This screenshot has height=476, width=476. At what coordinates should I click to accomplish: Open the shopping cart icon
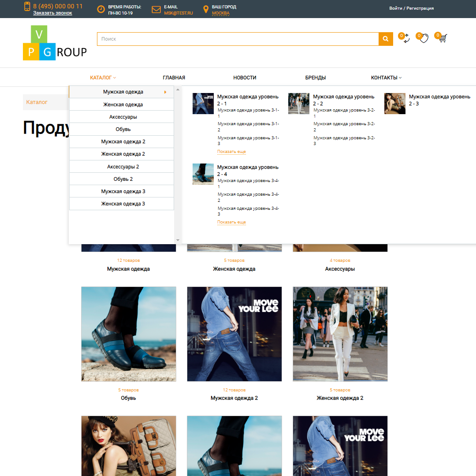443,38
